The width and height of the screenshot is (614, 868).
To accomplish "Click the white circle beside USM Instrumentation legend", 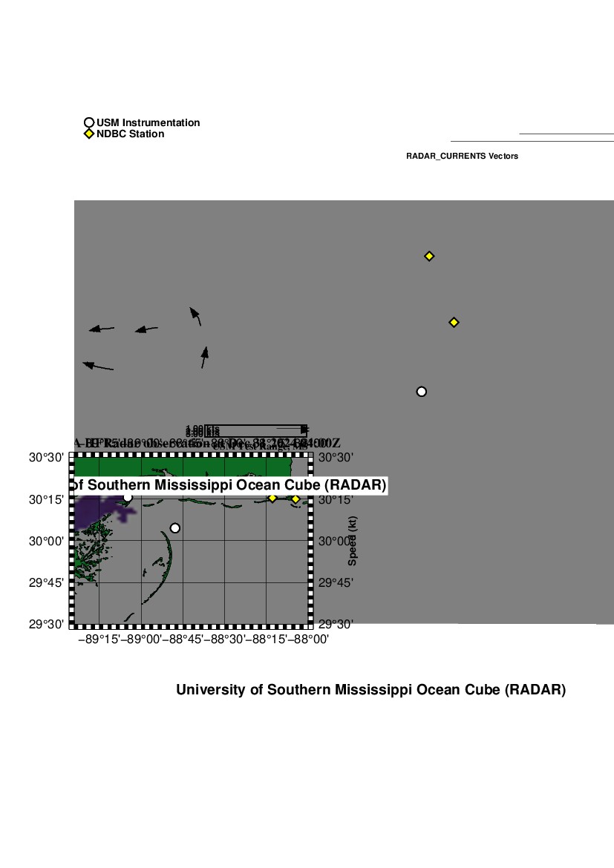I will [x=89, y=123].
